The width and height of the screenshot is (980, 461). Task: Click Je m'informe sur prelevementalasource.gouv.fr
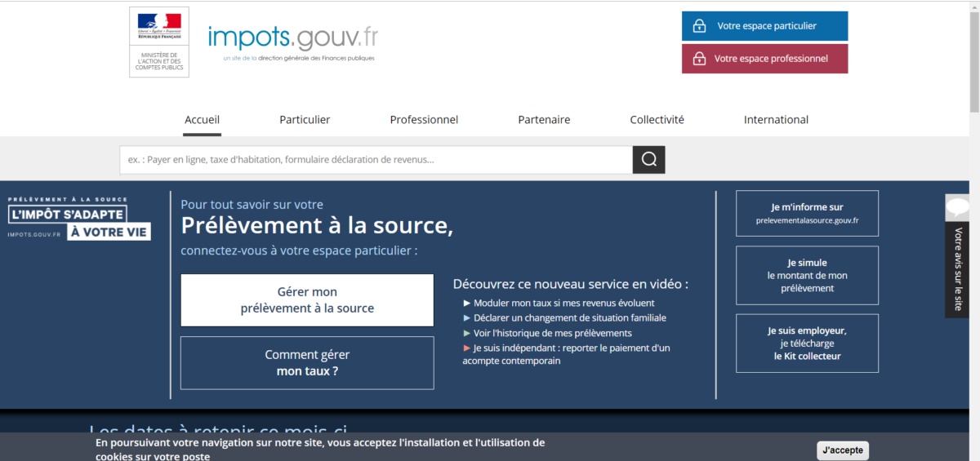click(807, 214)
